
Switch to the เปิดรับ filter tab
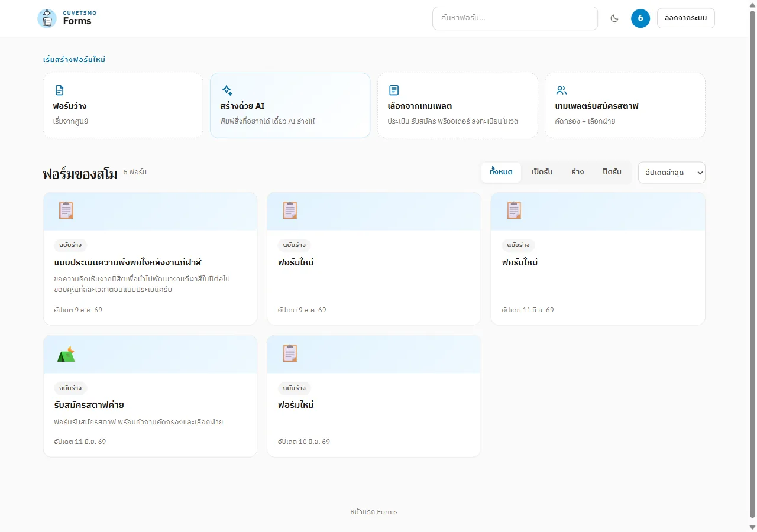tap(542, 172)
